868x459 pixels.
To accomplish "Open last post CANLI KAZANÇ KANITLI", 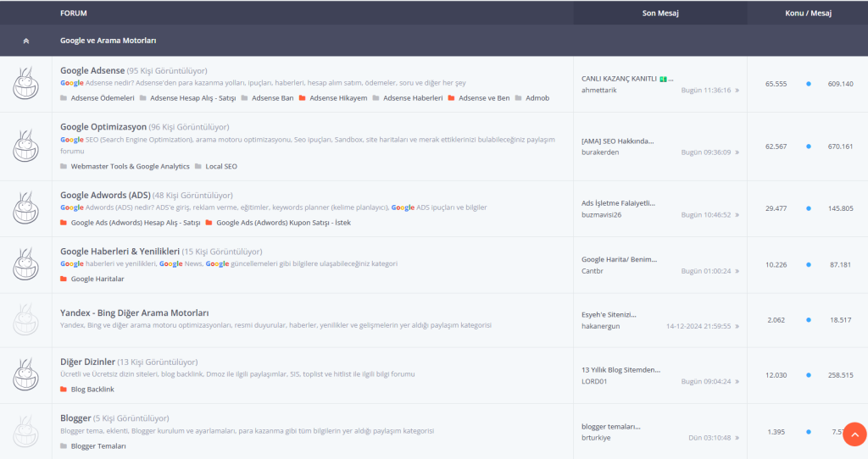I will point(627,79).
